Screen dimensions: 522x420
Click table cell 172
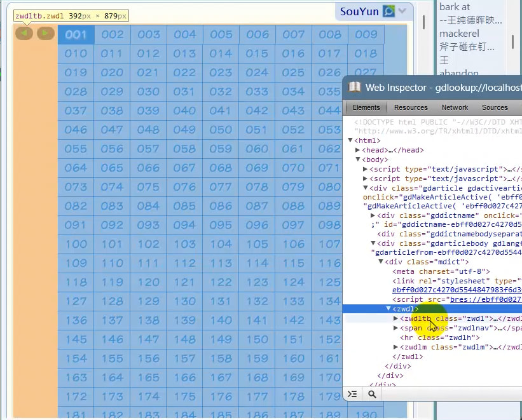click(x=76, y=396)
